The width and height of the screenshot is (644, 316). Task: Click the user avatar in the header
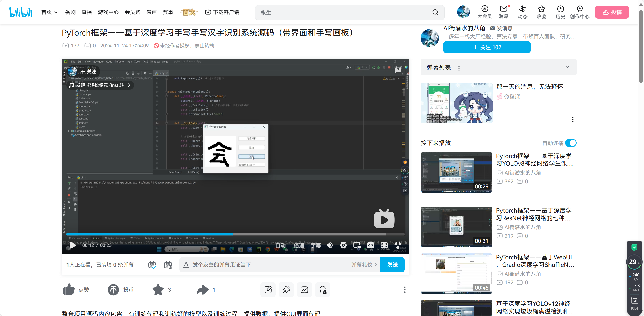(x=463, y=12)
